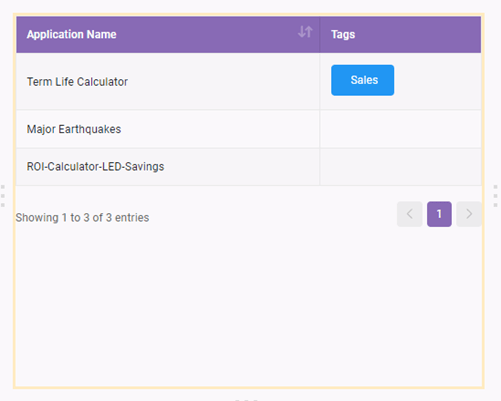Select page 1 in pagination
The width and height of the screenshot is (501, 401).
tap(439, 214)
